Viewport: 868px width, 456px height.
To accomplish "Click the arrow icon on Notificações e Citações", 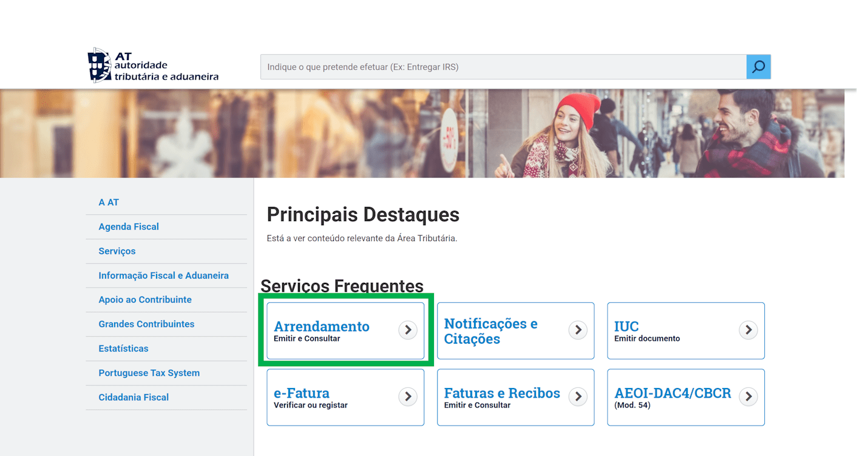I will pos(577,330).
